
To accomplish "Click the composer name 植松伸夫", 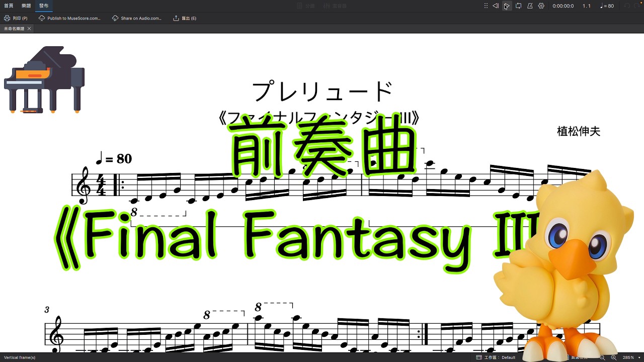I will [579, 132].
